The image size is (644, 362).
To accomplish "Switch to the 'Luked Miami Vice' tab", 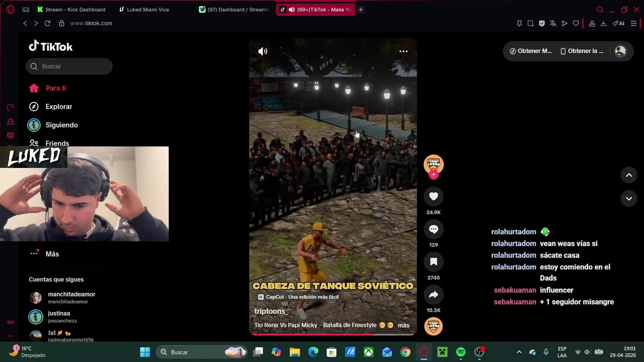I will click(144, 10).
